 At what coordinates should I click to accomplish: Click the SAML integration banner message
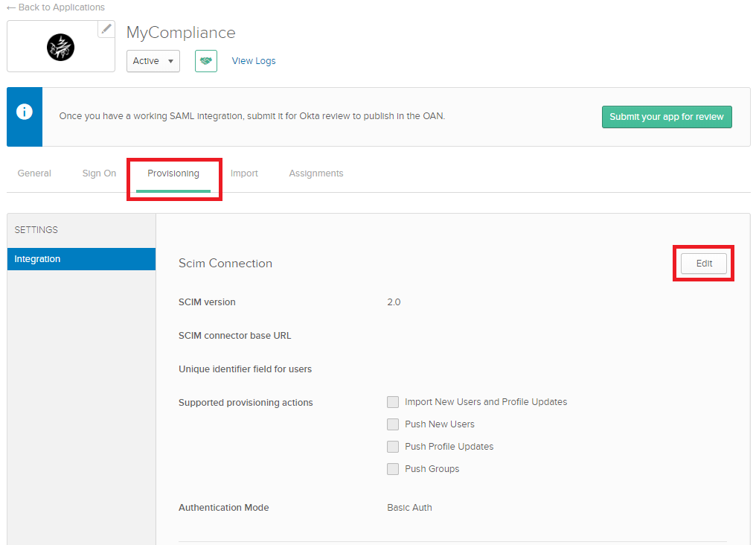click(252, 116)
